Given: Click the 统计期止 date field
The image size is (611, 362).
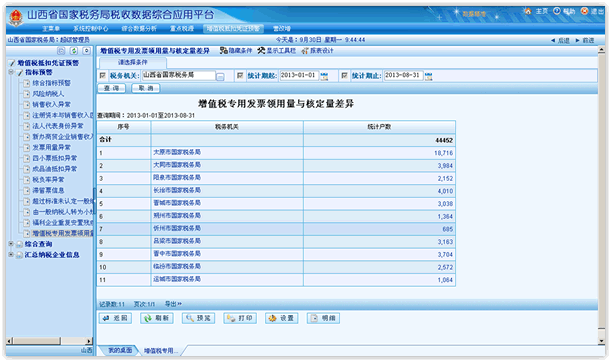Looking at the screenshot, I should 403,76.
